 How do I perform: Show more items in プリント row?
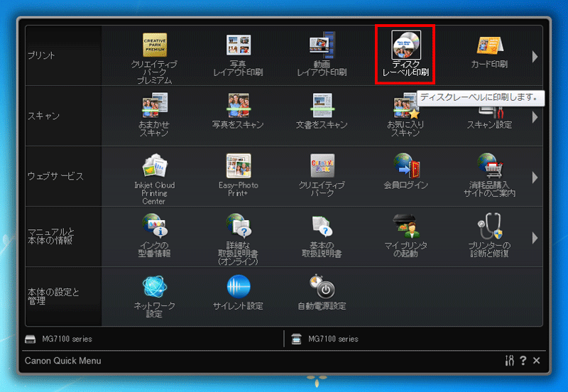tap(535, 57)
